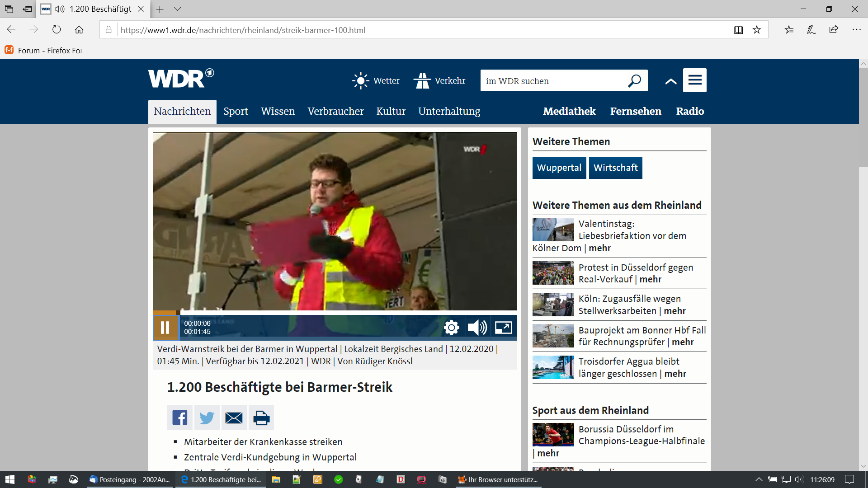Share article on Facebook

pyautogui.click(x=180, y=418)
